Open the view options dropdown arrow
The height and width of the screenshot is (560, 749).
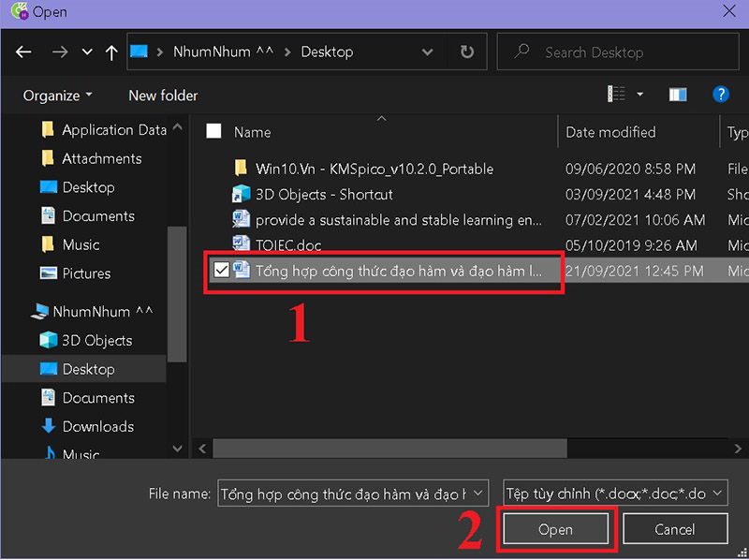[640, 95]
